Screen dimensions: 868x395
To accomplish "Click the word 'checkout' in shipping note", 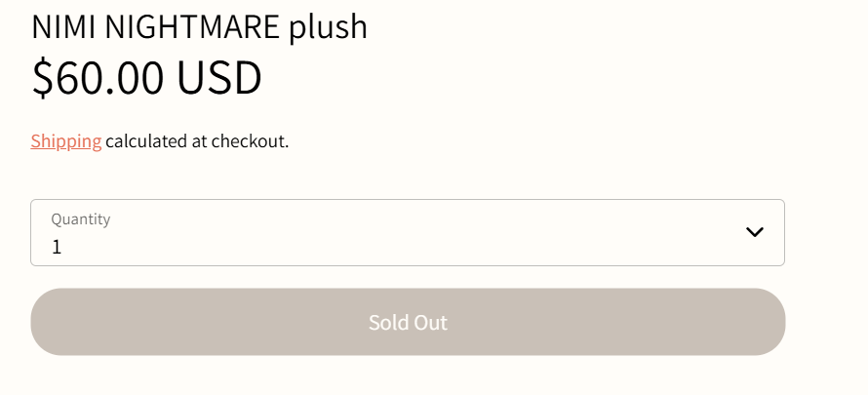I will 251,141.
